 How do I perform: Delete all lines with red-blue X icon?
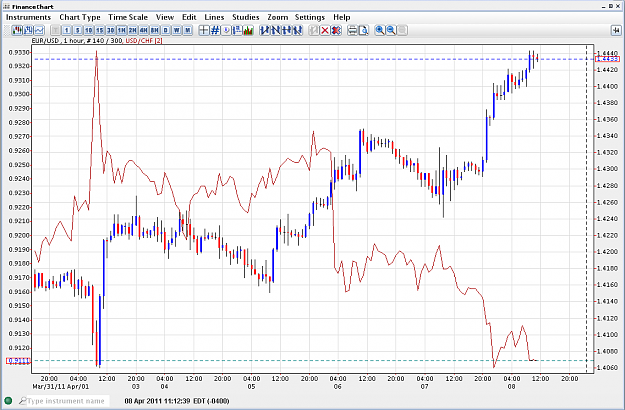tap(336, 30)
